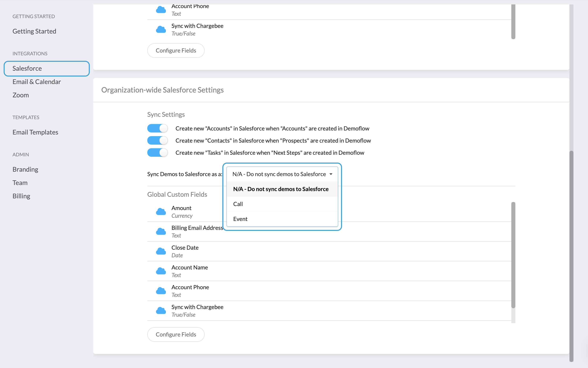Open Zoom integration page

point(21,95)
